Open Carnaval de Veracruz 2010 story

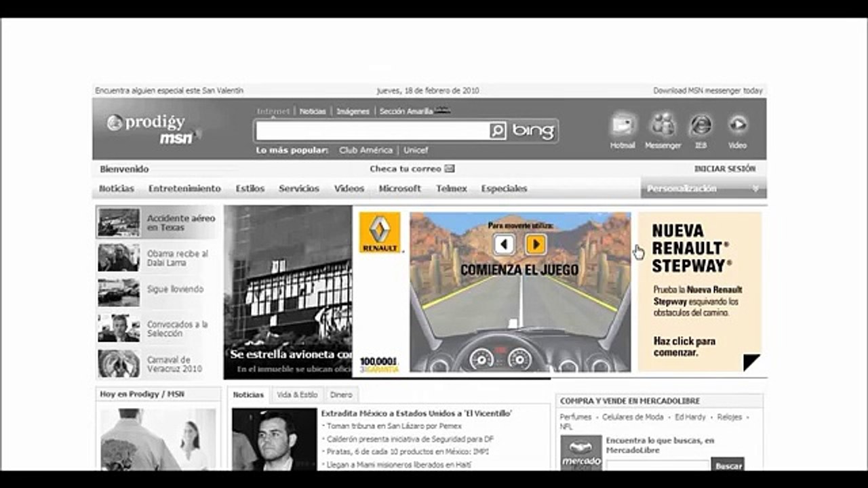click(174, 364)
